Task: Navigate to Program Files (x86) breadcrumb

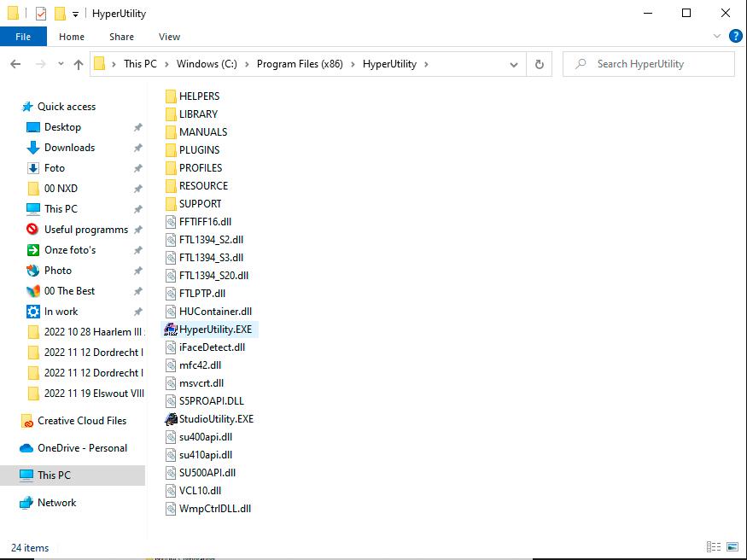Action: (300, 64)
